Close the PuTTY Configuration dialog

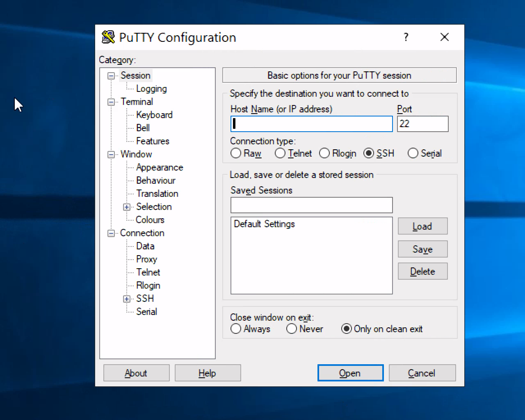[x=445, y=37]
